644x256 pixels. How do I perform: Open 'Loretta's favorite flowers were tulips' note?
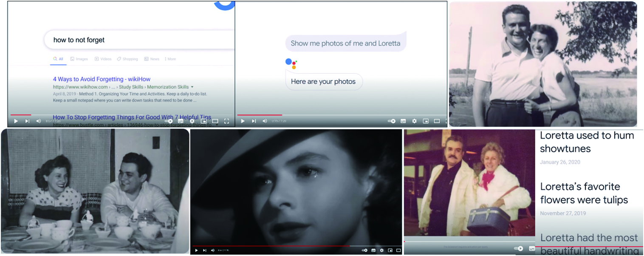pyautogui.click(x=584, y=193)
